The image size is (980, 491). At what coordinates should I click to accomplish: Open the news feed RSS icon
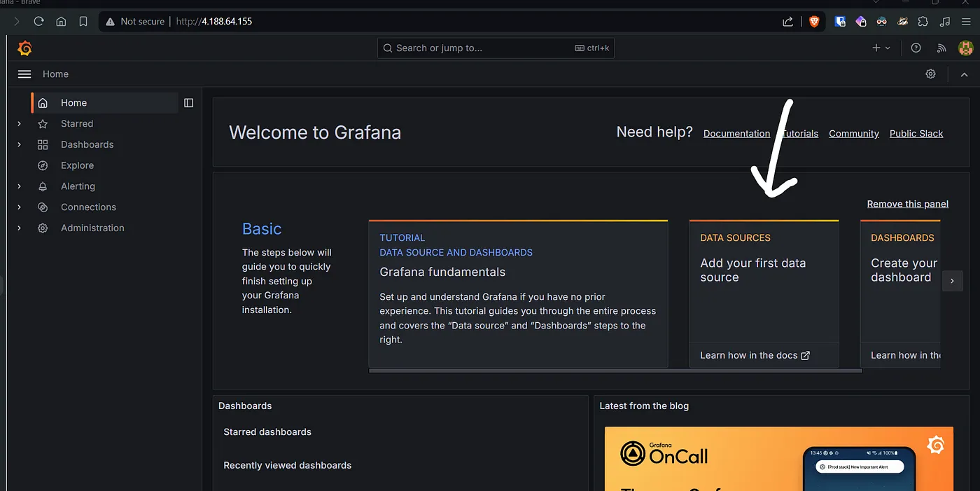(x=941, y=48)
